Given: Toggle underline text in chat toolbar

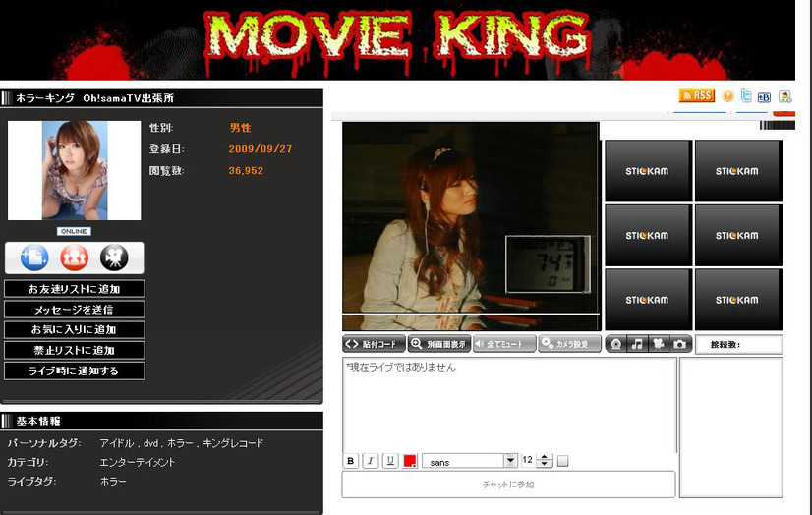Looking at the screenshot, I should 390,461.
